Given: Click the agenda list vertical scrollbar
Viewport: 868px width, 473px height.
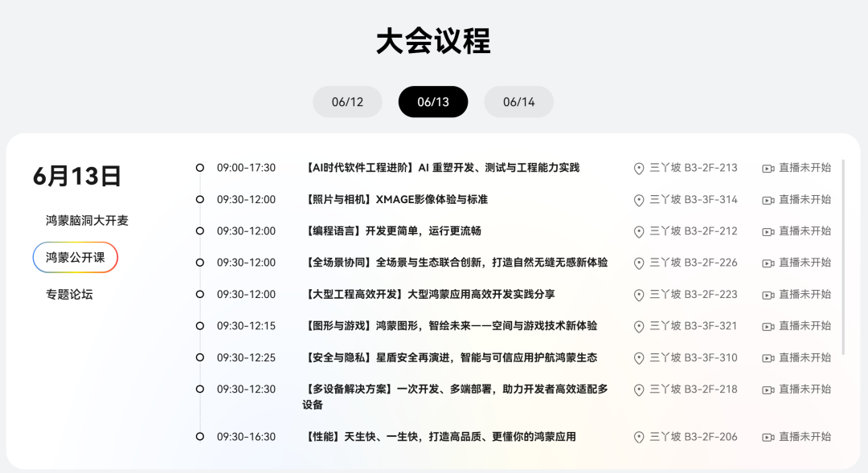Looking at the screenshot, I should coord(843,257).
